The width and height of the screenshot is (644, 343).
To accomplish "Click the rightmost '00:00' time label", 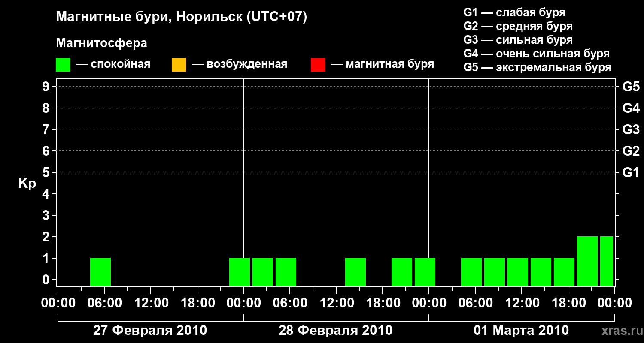I will (x=614, y=303).
